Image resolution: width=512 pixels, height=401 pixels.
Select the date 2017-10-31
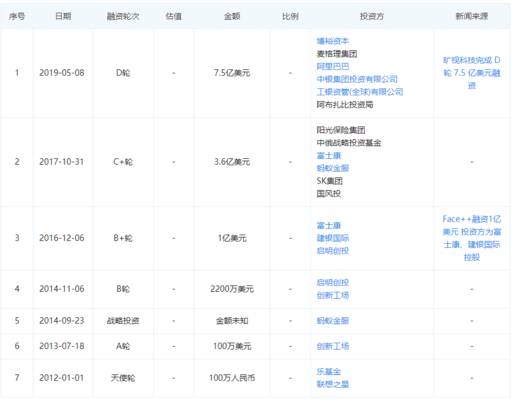pyautogui.click(x=62, y=162)
